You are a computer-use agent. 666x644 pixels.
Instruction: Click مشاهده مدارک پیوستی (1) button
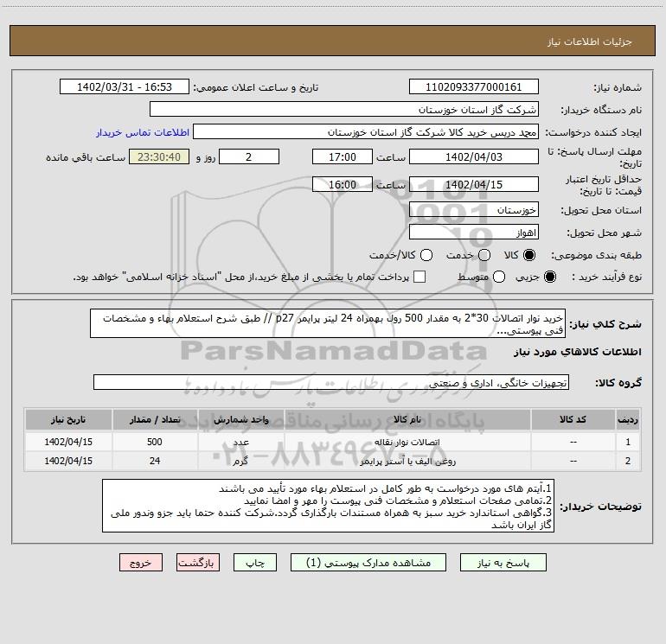pos(368,563)
